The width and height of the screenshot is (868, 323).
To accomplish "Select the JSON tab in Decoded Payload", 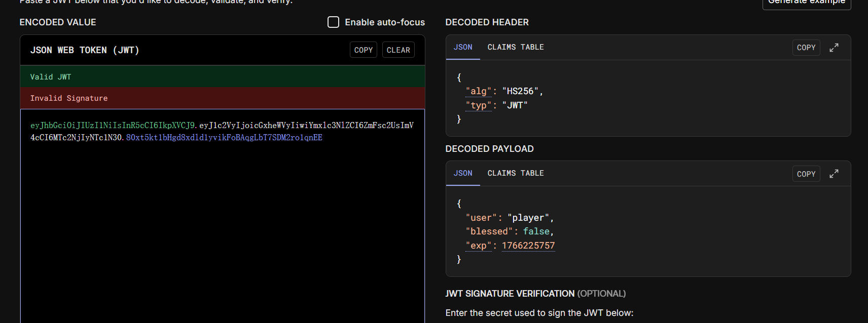I will 463,173.
